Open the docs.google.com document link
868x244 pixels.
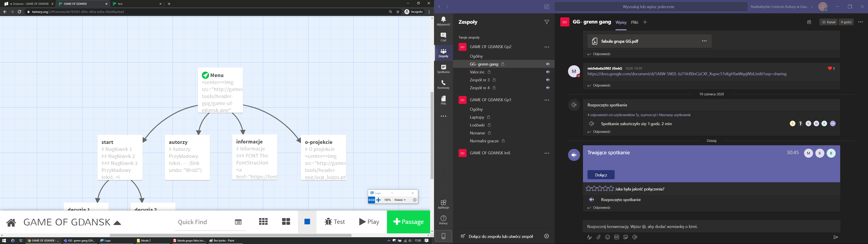687,74
